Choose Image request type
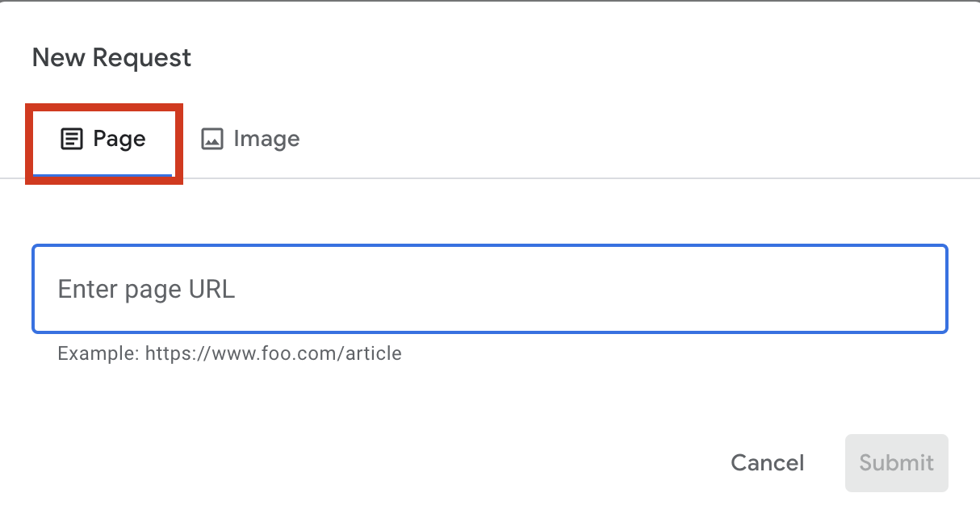Viewport: 980px width, 518px height. pyautogui.click(x=249, y=139)
